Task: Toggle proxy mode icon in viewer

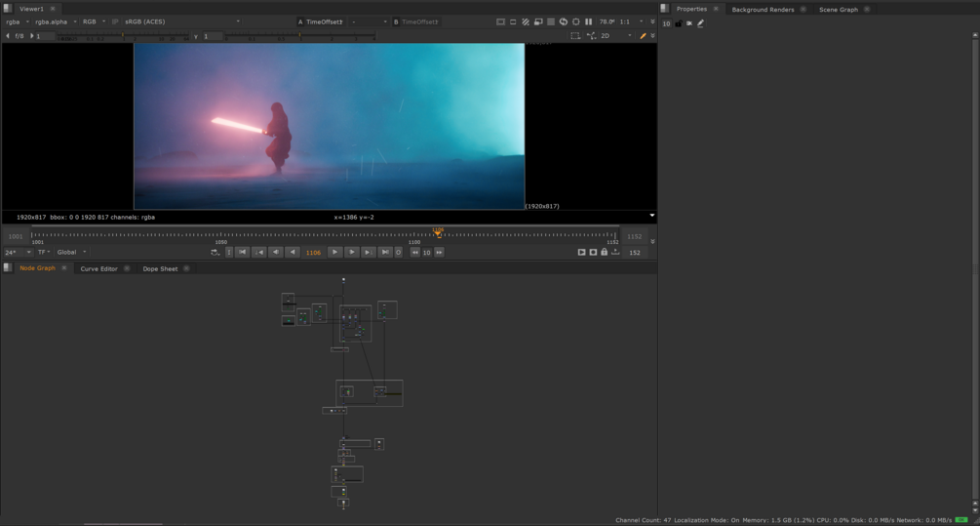Action: (538, 21)
